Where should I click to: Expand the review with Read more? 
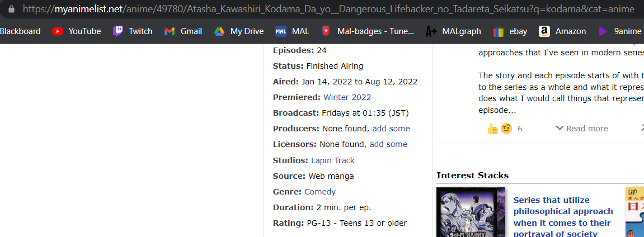(582, 129)
